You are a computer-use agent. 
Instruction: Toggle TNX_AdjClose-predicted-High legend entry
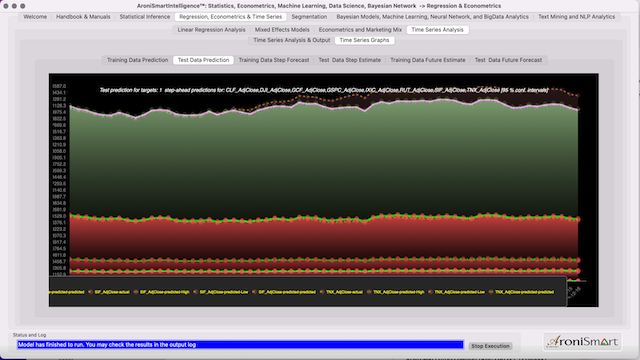396,292
